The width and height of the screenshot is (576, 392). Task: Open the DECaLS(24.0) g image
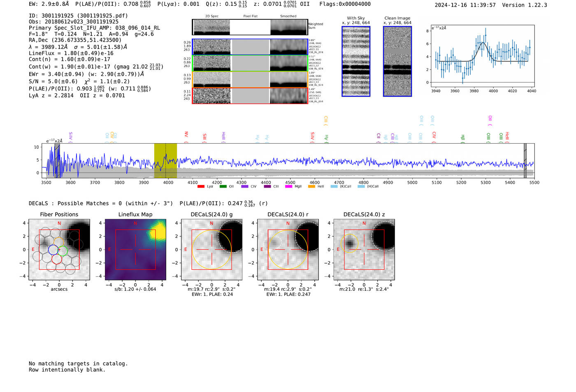(211, 249)
